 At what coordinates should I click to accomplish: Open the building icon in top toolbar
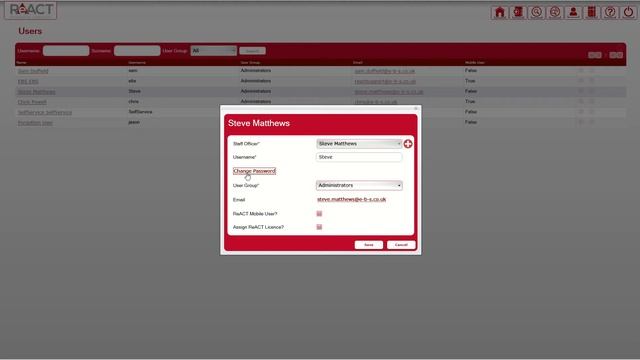tap(591, 12)
